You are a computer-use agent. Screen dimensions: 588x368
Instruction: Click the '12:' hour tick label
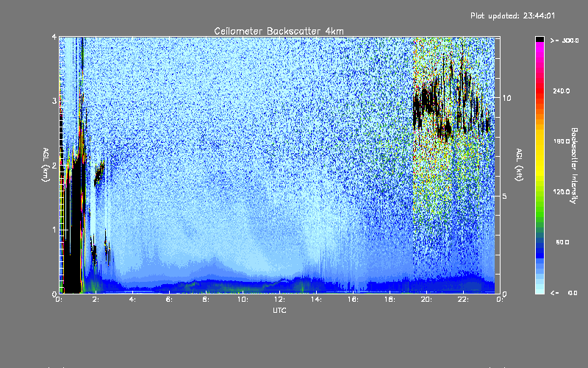279,300
